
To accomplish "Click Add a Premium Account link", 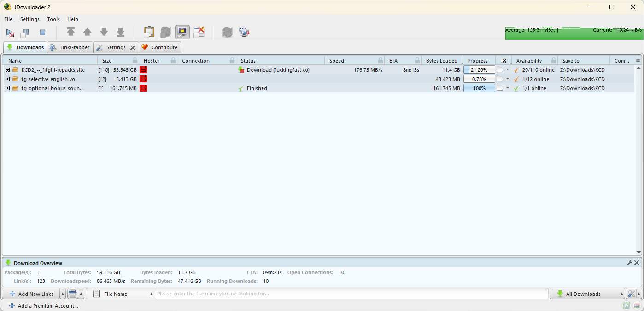I will pyautogui.click(x=44, y=306).
